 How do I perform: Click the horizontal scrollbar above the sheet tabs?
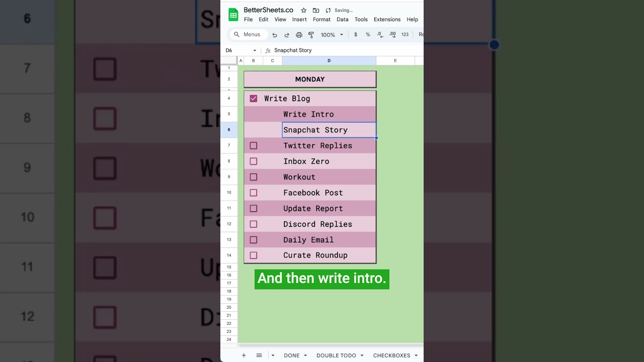tap(331, 345)
